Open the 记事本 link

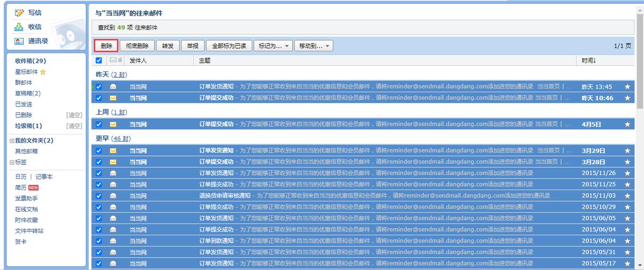(x=44, y=177)
